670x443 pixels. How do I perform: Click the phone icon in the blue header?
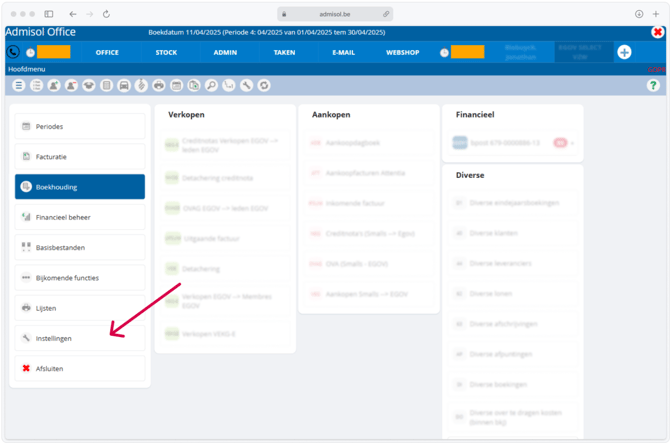[13, 52]
